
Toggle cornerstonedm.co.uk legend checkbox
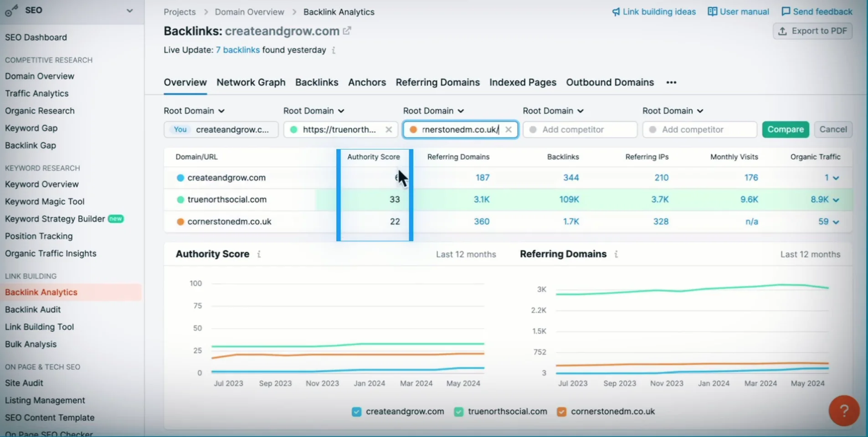[x=562, y=412]
